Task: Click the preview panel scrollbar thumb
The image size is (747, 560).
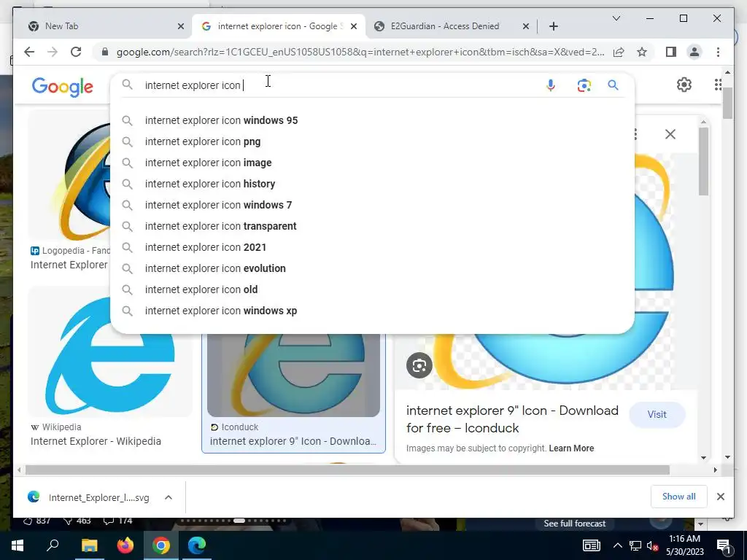Action: tap(703, 161)
